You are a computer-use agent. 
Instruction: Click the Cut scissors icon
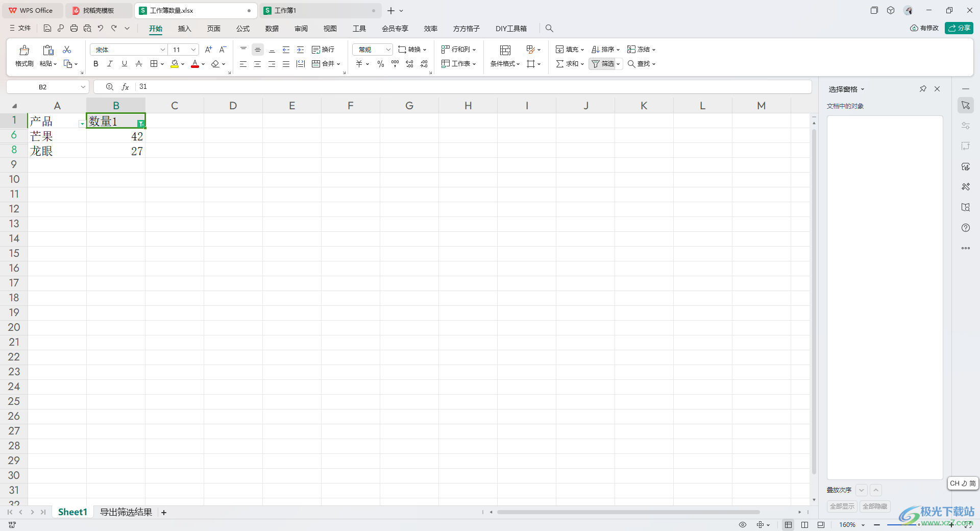67,50
